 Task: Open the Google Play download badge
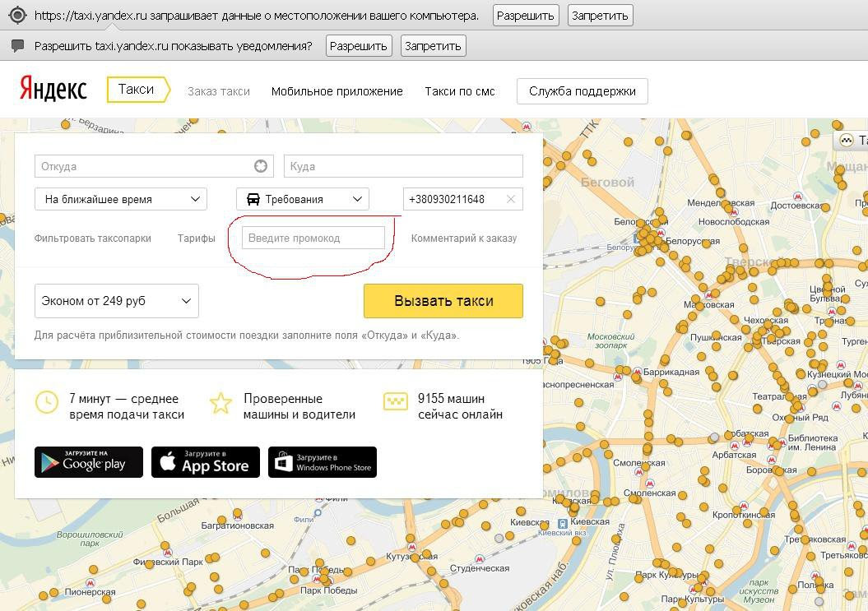pos(89,462)
